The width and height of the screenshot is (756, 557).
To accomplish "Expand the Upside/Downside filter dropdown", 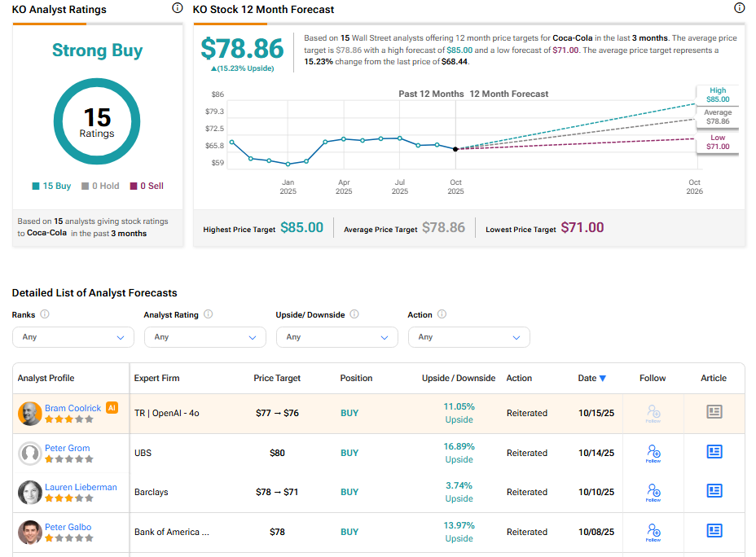I will tap(336, 337).
